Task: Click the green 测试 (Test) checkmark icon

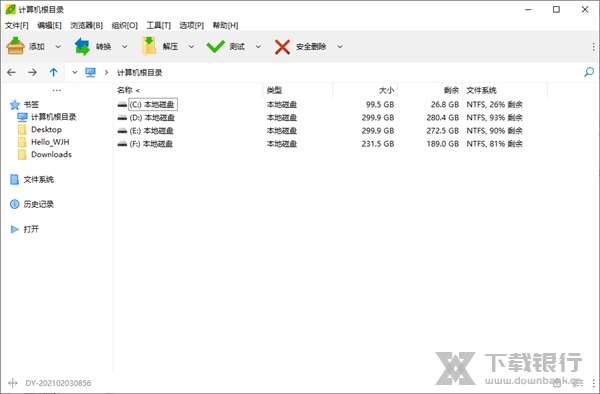Action: click(215, 47)
